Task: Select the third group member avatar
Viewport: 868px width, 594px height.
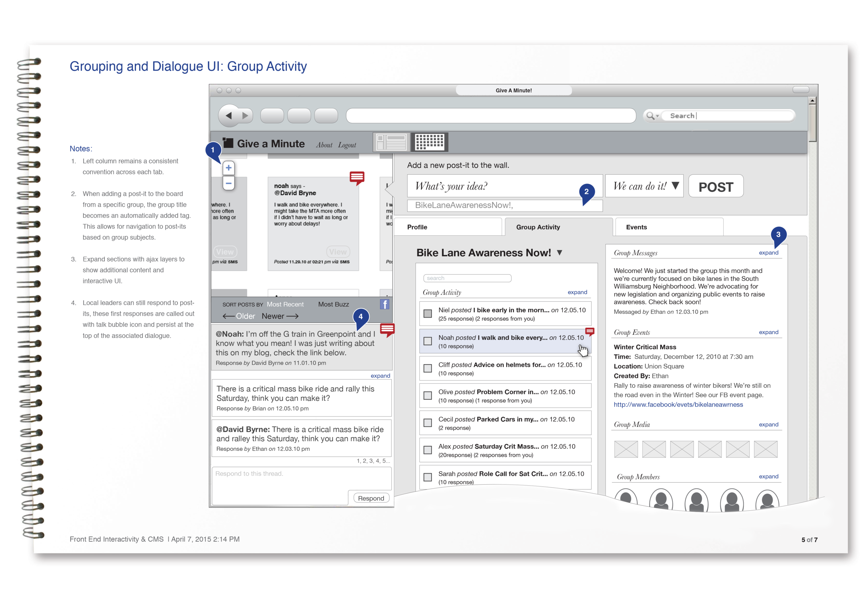Action: (x=696, y=500)
